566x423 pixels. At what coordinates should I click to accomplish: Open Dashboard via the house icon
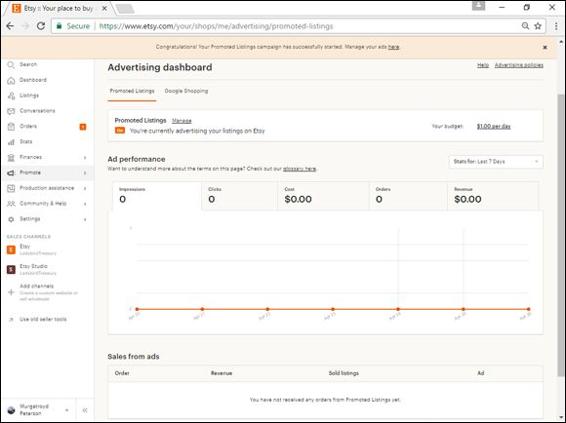(x=11, y=80)
